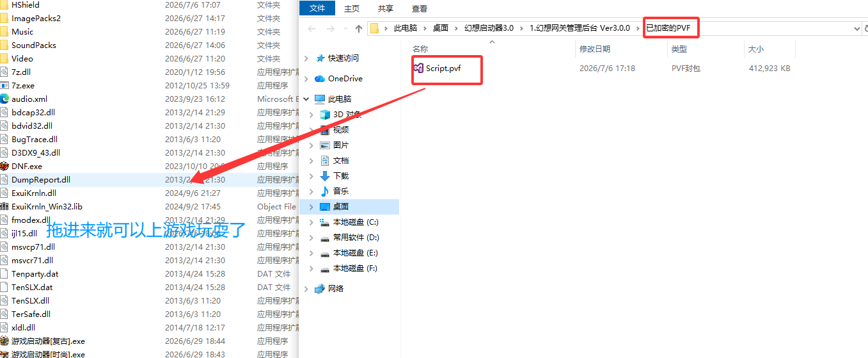868x358 pixels.
Task: Click the 图片 pictures folder icon
Action: click(x=325, y=145)
